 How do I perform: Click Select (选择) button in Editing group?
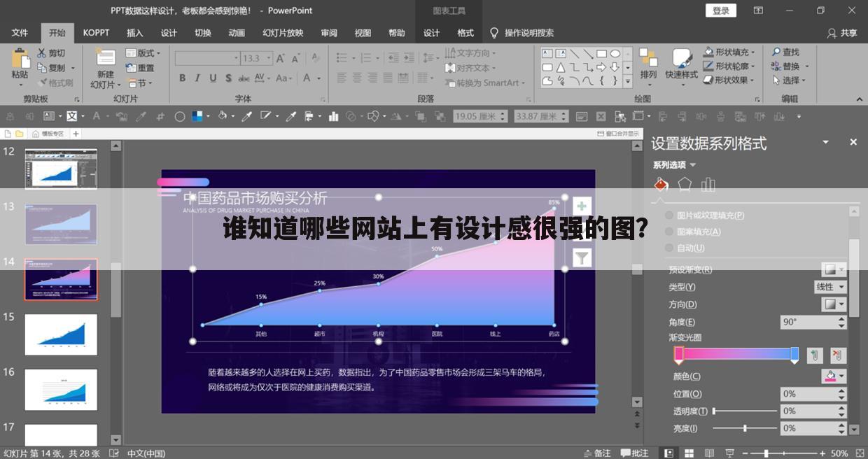point(789,80)
